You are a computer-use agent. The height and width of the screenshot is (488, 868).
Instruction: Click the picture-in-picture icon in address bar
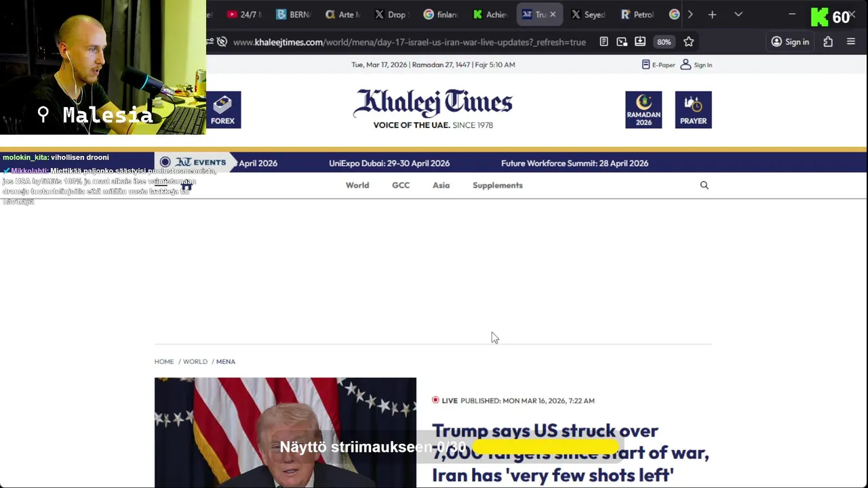(622, 42)
